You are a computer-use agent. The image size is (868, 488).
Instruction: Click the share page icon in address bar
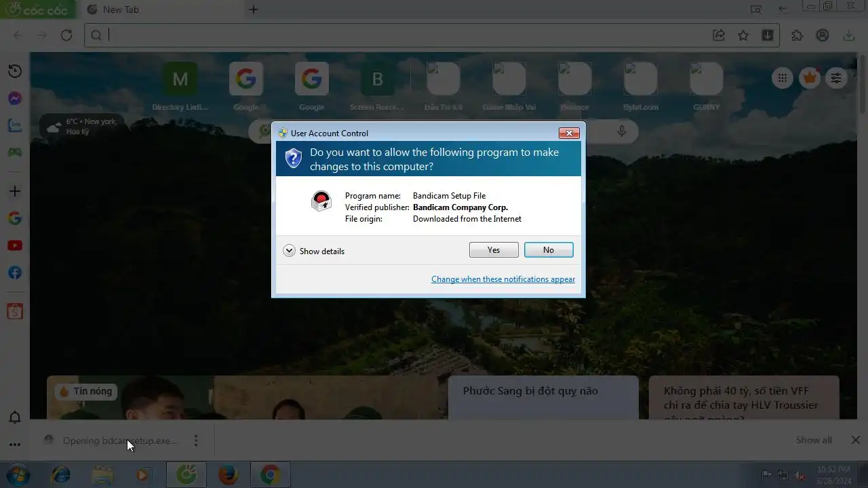coord(719,35)
